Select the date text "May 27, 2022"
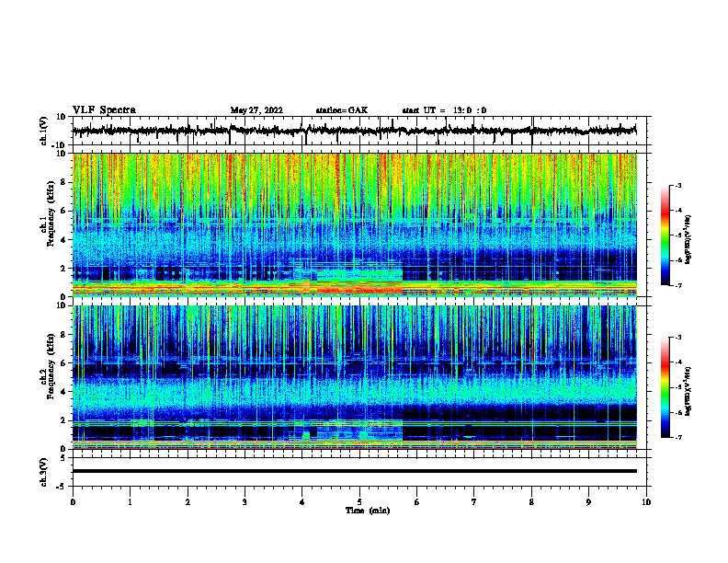Viewport: 728px width, 563px height. [256, 110]
